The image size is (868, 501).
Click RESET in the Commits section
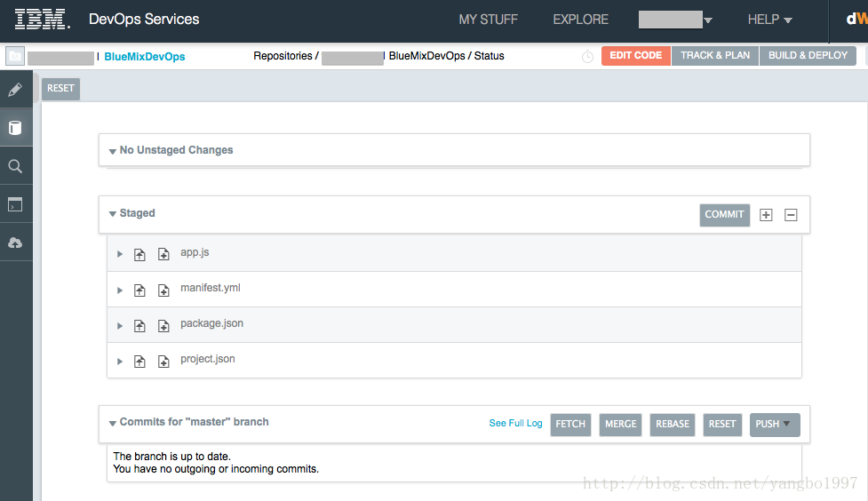point(722,425)
